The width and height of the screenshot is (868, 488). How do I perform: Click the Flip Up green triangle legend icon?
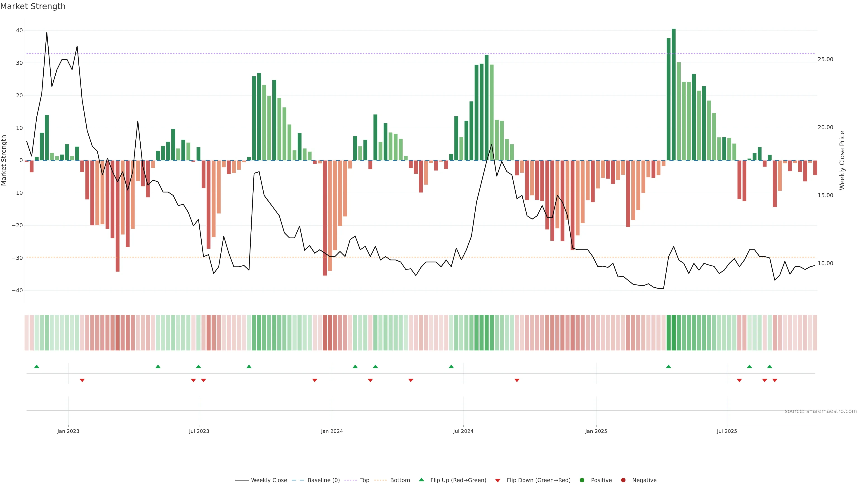click(x=421, y=480)
